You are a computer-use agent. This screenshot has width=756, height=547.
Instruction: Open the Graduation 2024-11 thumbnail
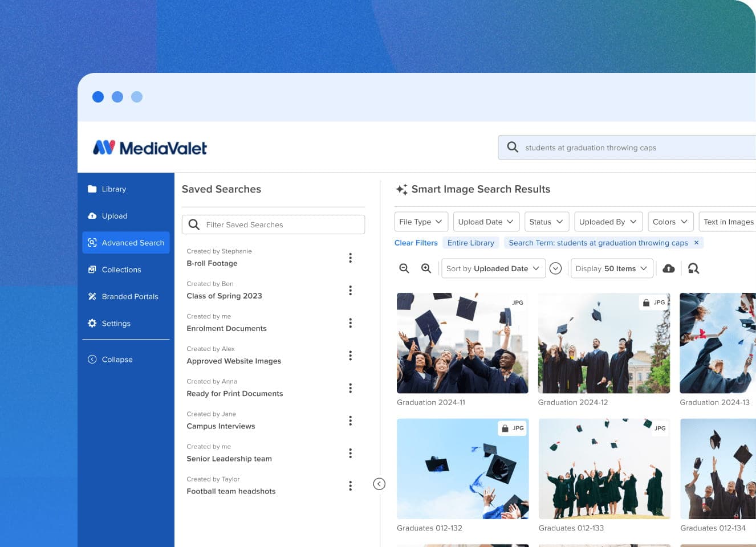click(x=462, y=343)
